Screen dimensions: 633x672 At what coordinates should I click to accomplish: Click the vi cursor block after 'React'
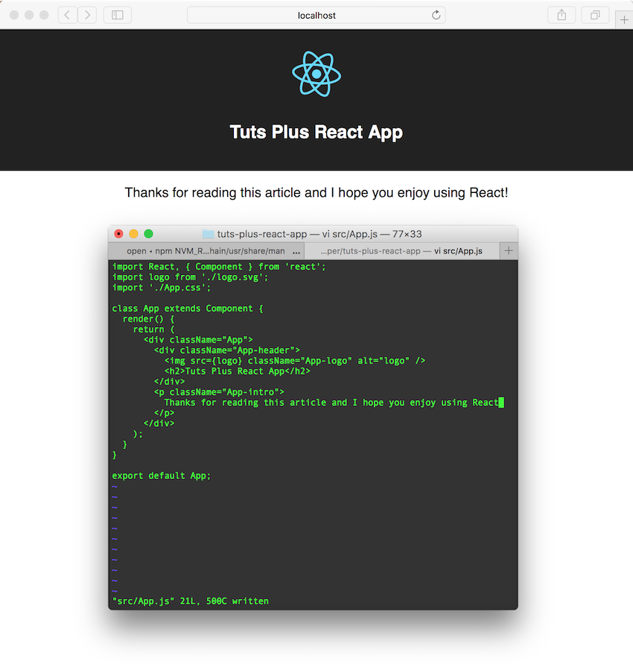pyautogui.click(x=501, y=402)
